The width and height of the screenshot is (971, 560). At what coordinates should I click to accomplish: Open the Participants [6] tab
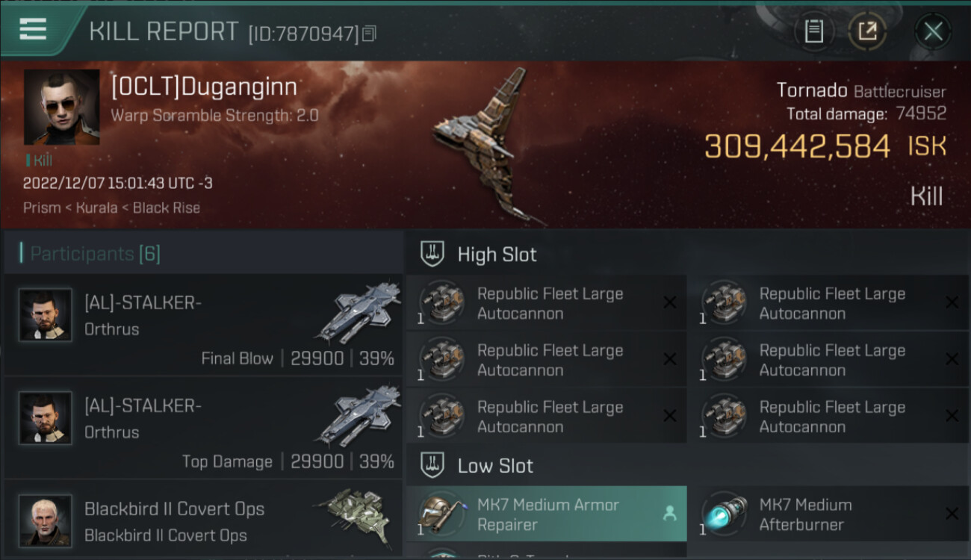point(95,254)
